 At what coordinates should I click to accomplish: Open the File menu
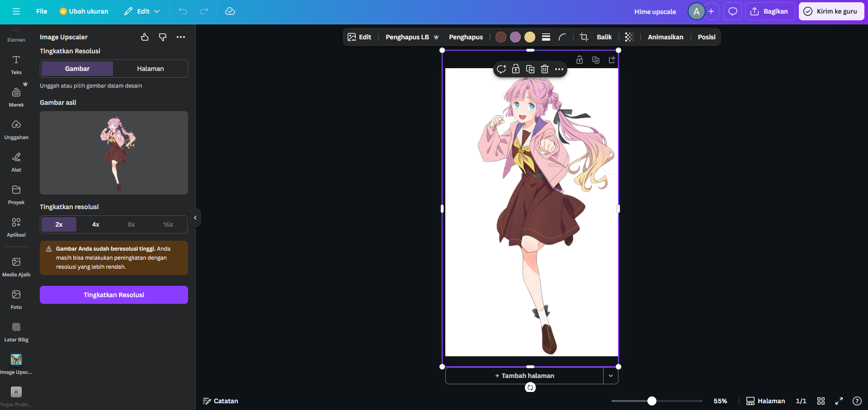(42, 11)
